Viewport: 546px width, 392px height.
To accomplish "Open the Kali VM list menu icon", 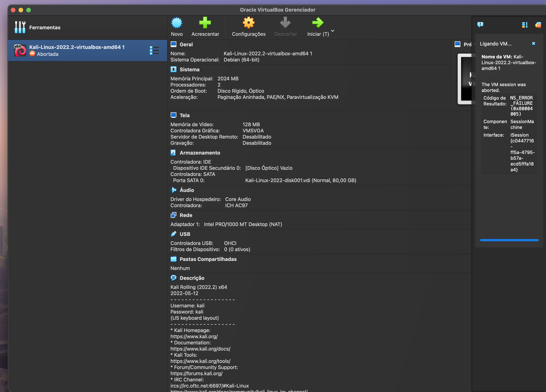I will [154, 50].
